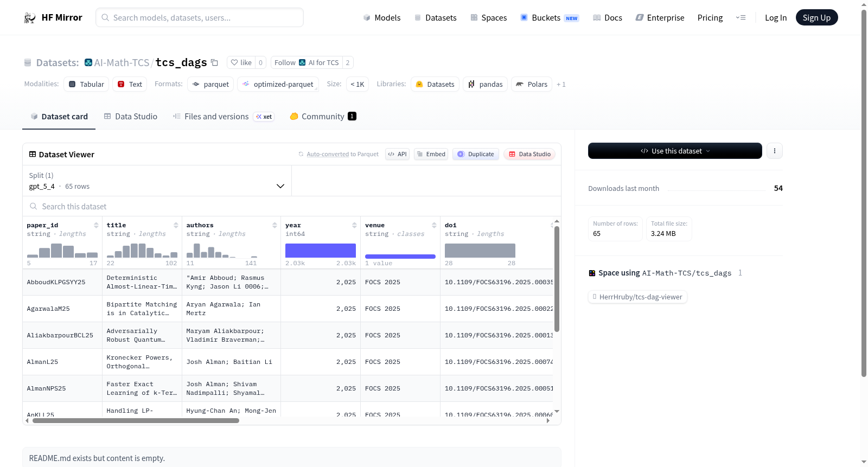
Task: Sort by the year column
Action: click(354, 225)
